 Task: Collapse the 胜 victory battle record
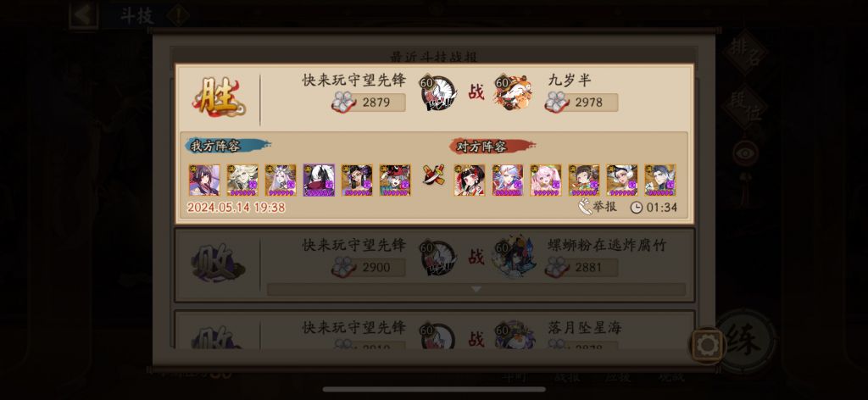click(435, 144)
